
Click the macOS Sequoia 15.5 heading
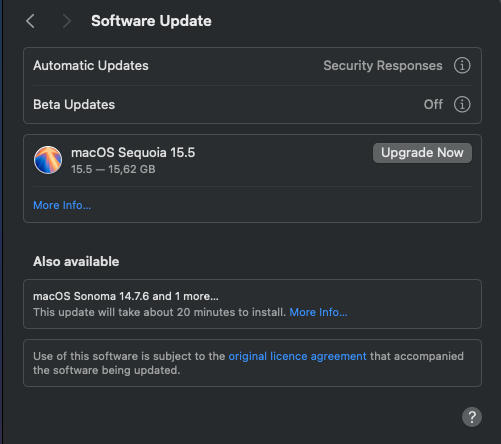(133, 153)
